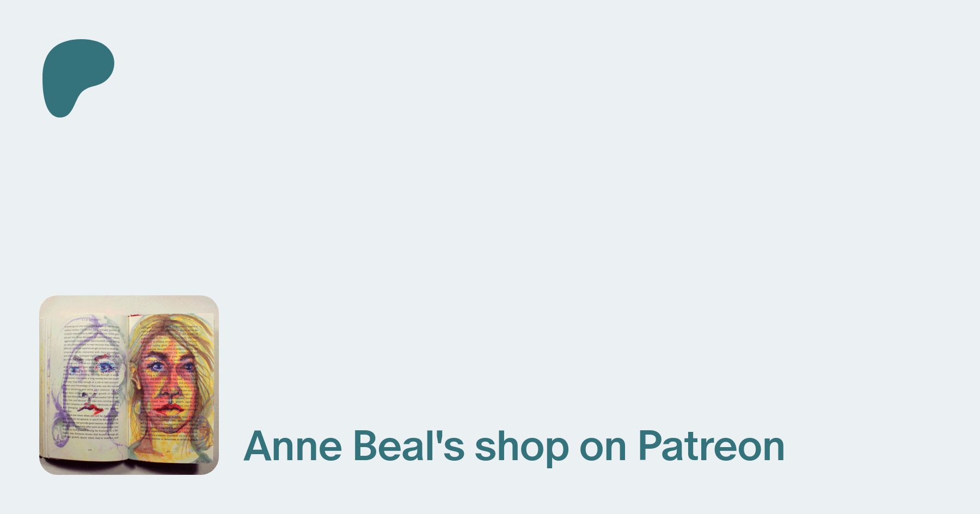Click the name "Anne" in the title
This screenshot has height=514, width=980.
(293, 447)
